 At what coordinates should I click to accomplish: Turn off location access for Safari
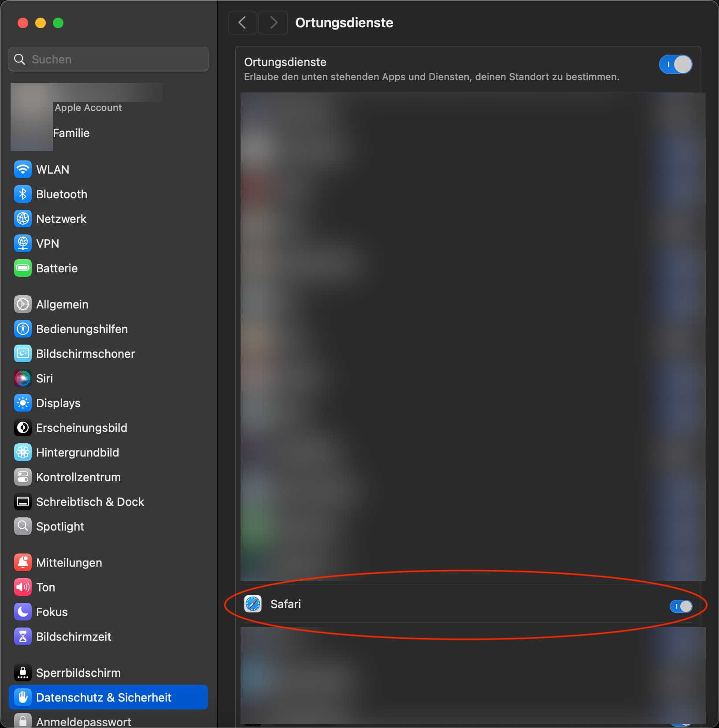click(680, 606)
